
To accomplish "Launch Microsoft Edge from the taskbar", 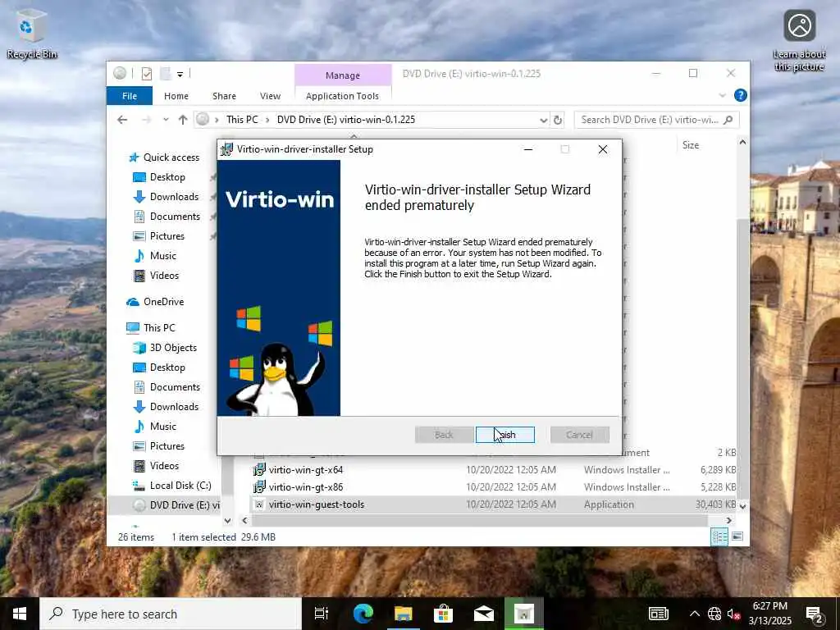I will (363, 614).
